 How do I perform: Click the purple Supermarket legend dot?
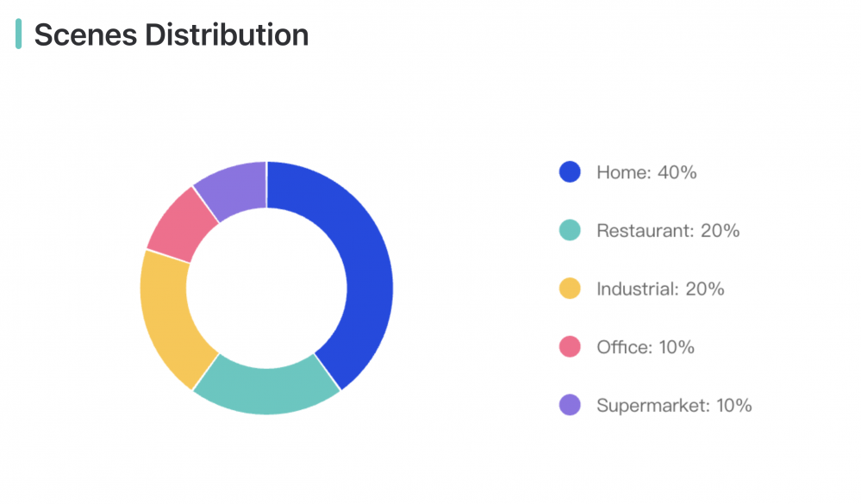coord(570,405)
